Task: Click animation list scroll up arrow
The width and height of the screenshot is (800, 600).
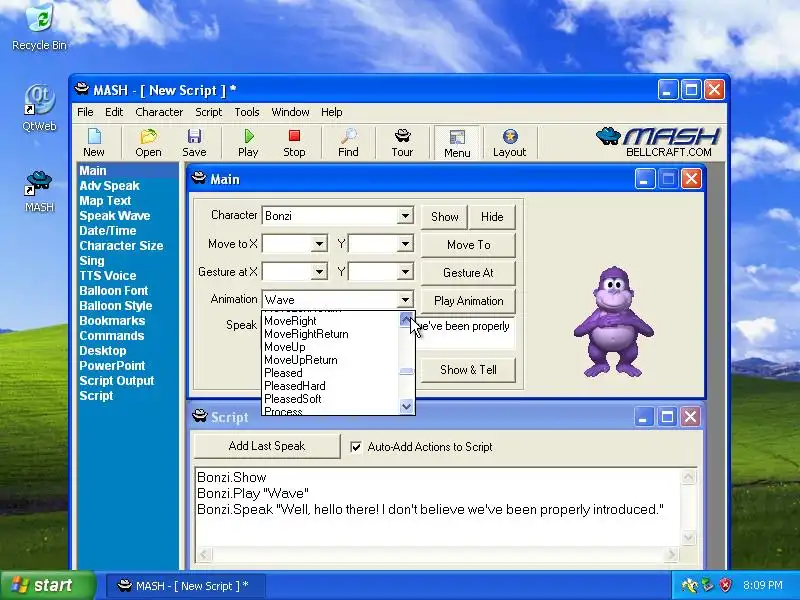Action: [406, 319]
